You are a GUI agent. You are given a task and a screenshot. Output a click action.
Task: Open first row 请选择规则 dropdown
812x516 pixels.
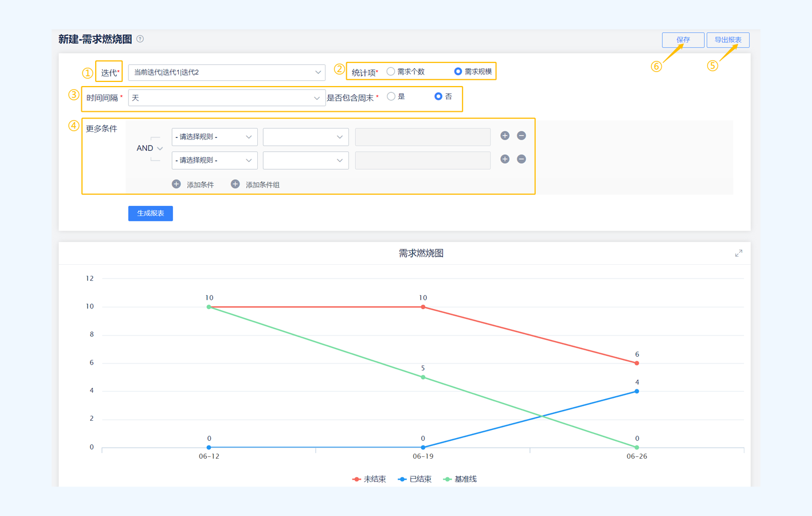(x=214, y=137)
